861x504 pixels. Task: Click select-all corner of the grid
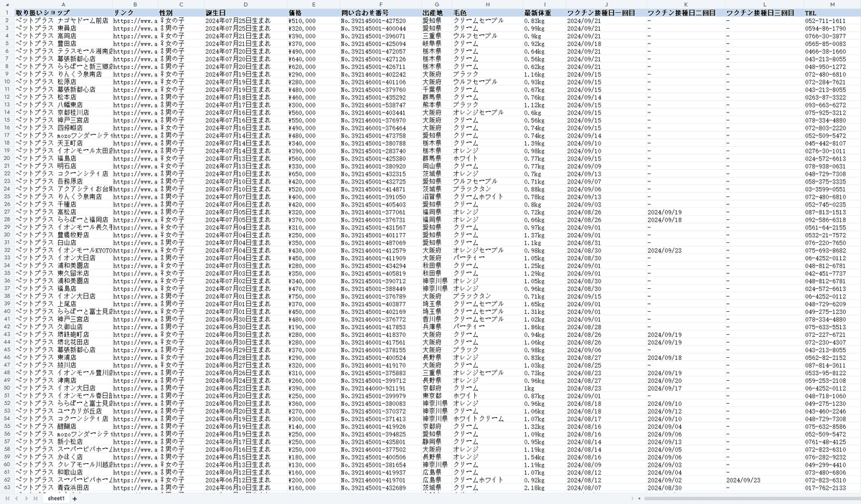point(6,4)
